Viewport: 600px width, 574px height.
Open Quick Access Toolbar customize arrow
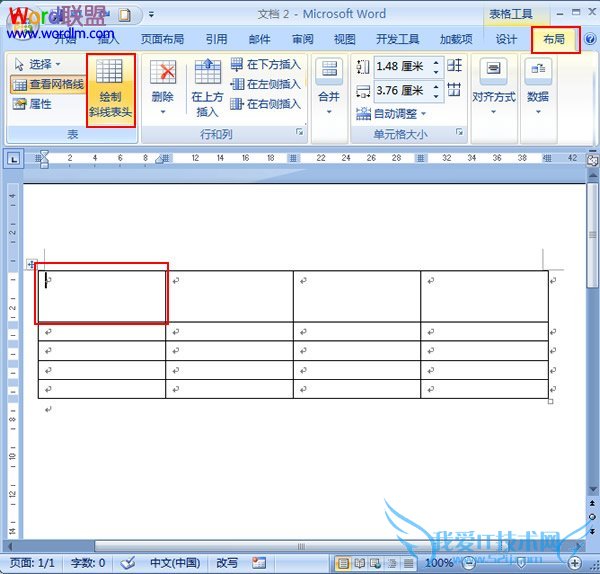(x=152, y=15)
